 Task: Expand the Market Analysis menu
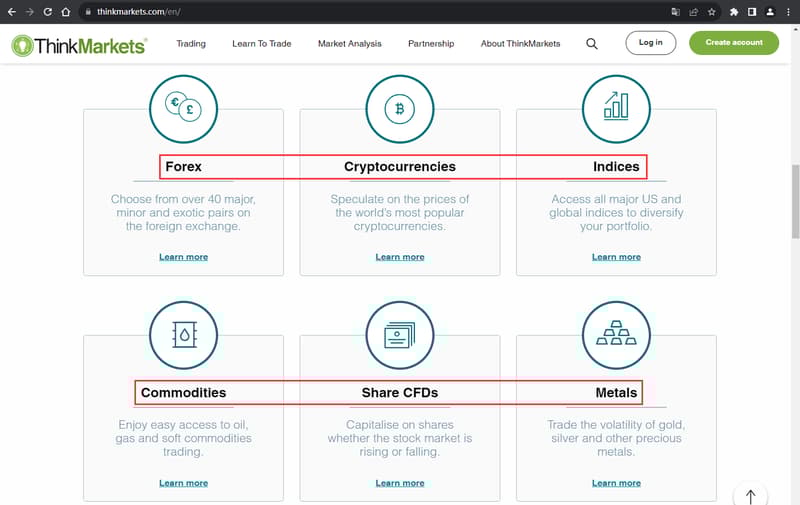point(350,44)
